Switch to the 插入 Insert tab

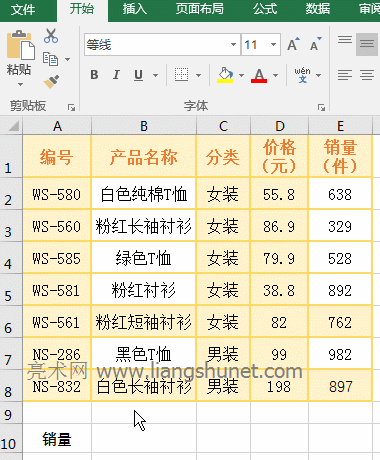coord(135,9)
